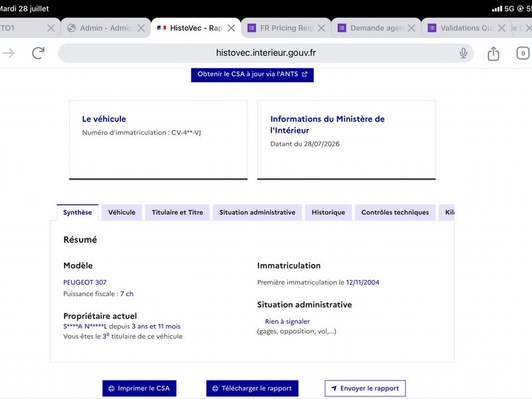
Task: Close the Demande agen tab
Action: click(411, 28)
